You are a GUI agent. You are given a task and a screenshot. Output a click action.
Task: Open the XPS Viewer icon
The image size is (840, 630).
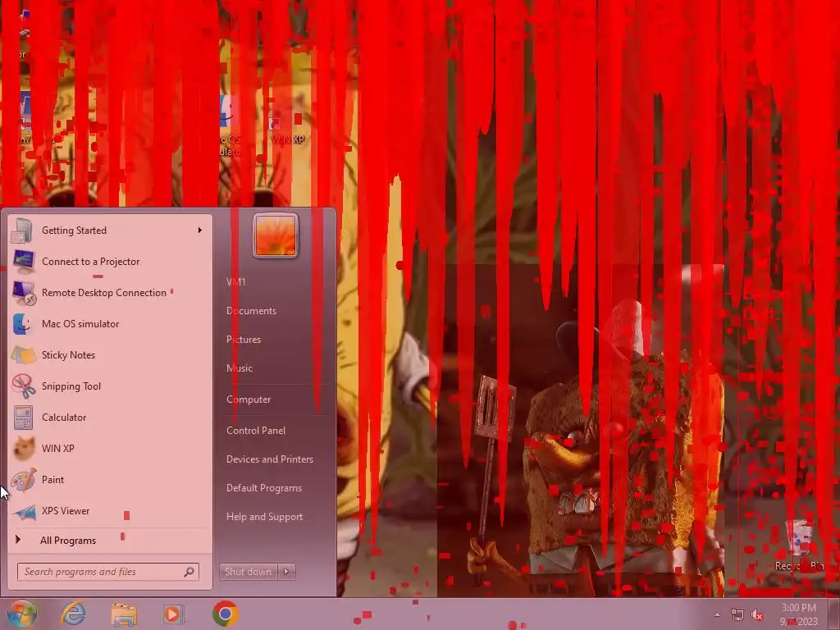coord(24,512)
